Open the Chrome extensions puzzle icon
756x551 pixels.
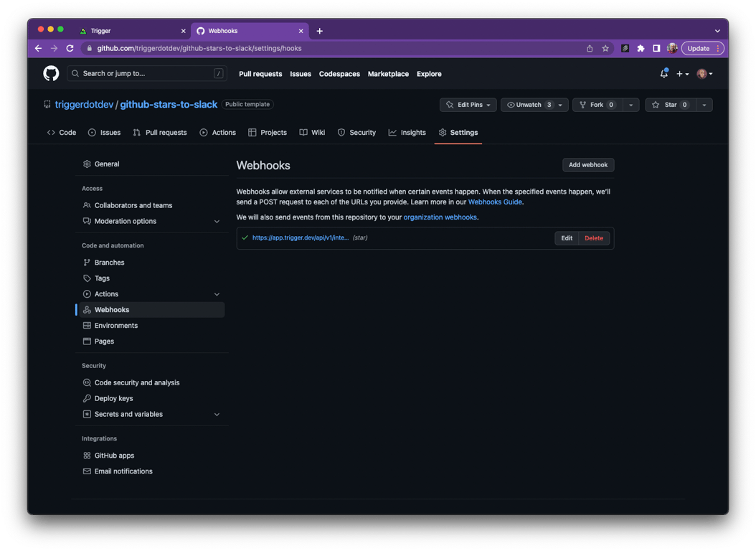[641, 48]
